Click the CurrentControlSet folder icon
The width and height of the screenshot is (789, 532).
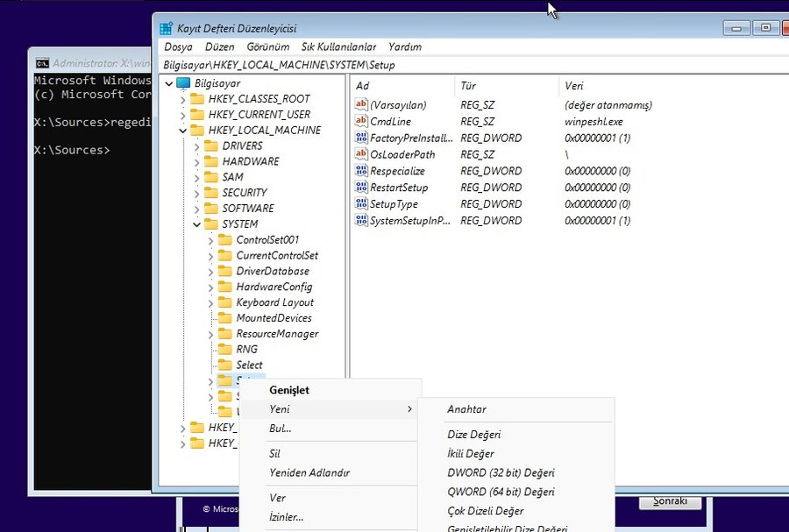pos(225,255)
